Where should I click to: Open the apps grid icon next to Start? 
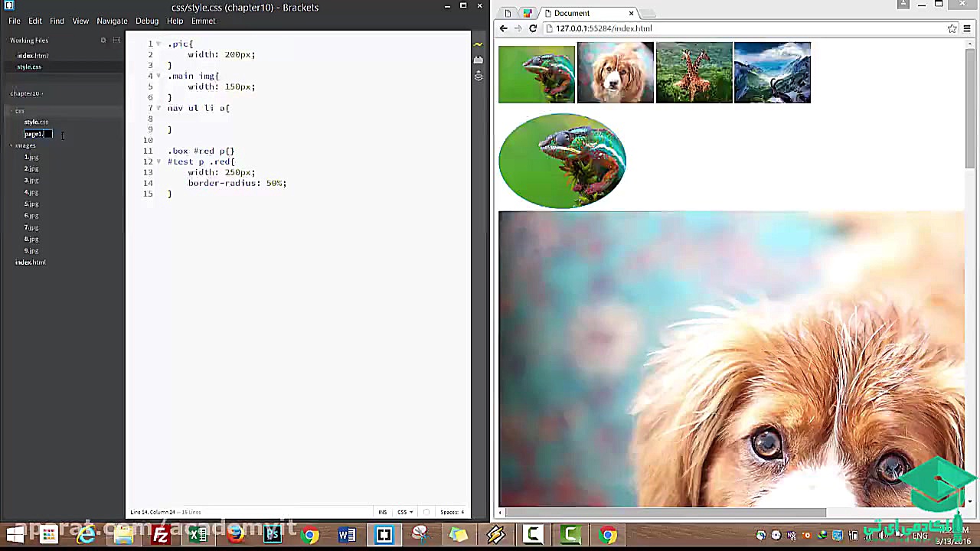48,534
